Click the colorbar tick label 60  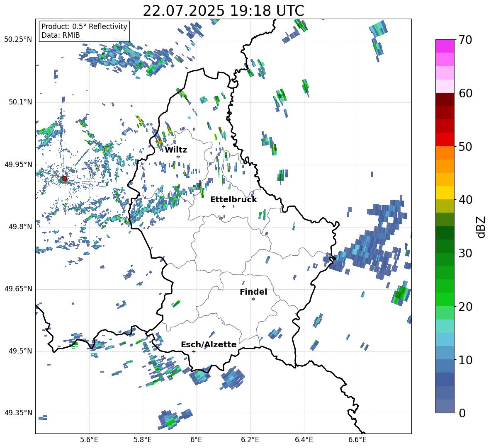[x=465, y=93]
